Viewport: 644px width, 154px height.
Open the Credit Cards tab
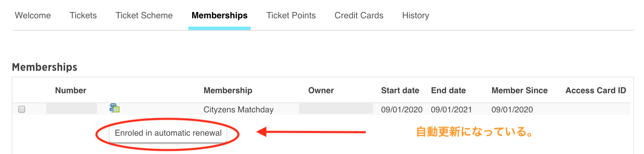(x=359, y=15)
